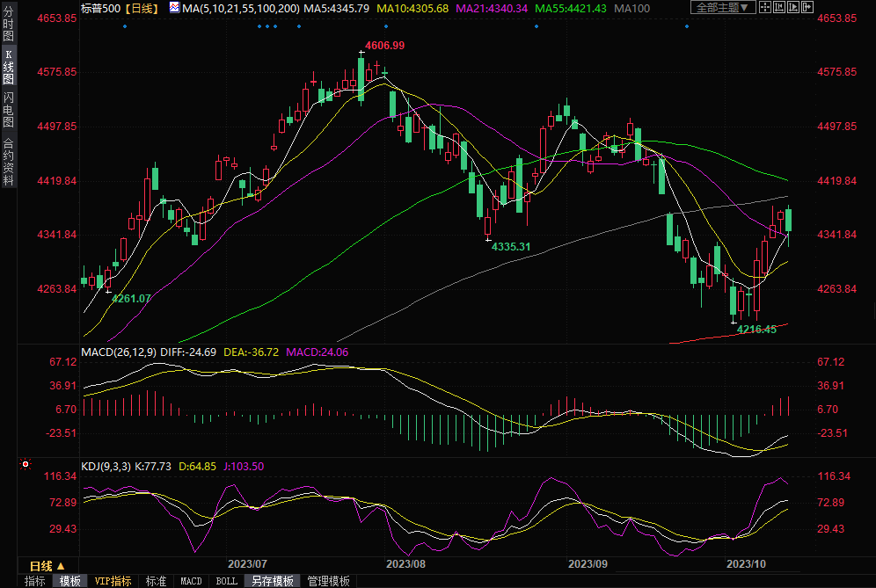Click 另存模板 to save template
876x588 pixels.
point(273,581)
